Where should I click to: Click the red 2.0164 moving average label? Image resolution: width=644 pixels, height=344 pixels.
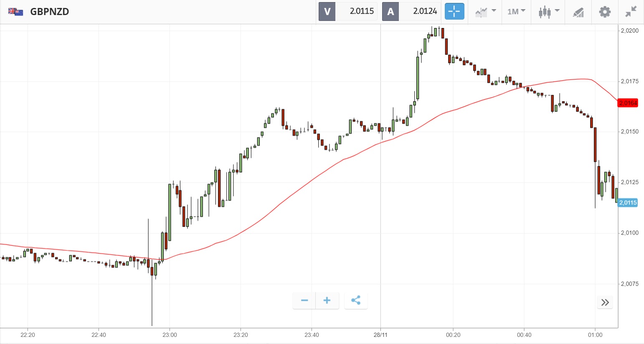628,103
